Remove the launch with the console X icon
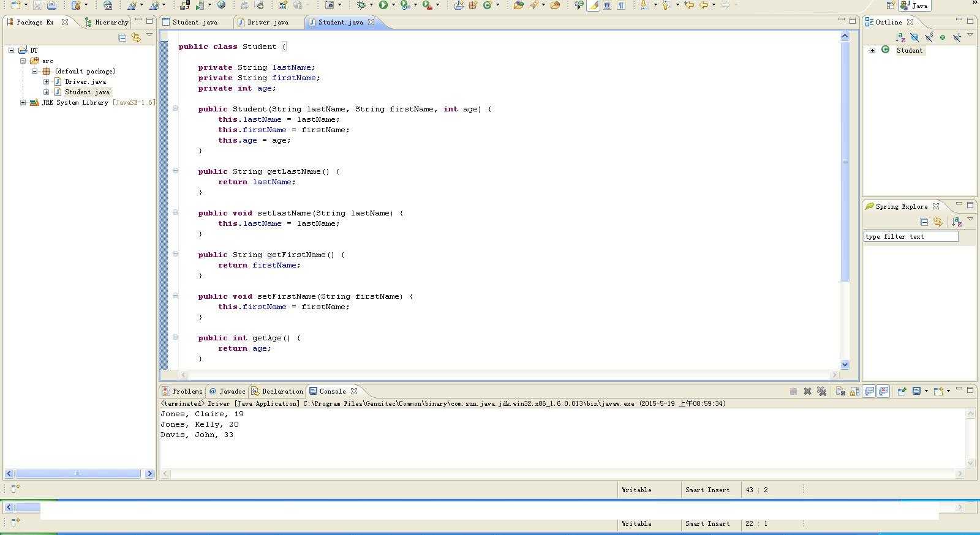Viewport: 980px width, 535px height. (x=807, y=391)
